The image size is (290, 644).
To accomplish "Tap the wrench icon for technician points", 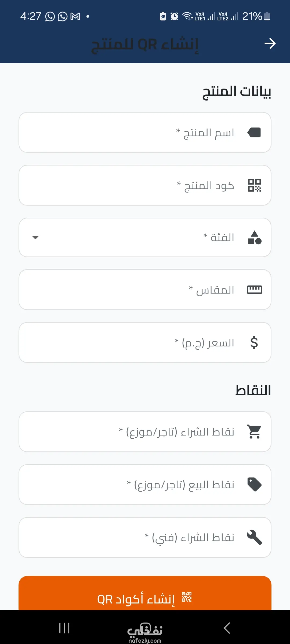I will point(254,537).
